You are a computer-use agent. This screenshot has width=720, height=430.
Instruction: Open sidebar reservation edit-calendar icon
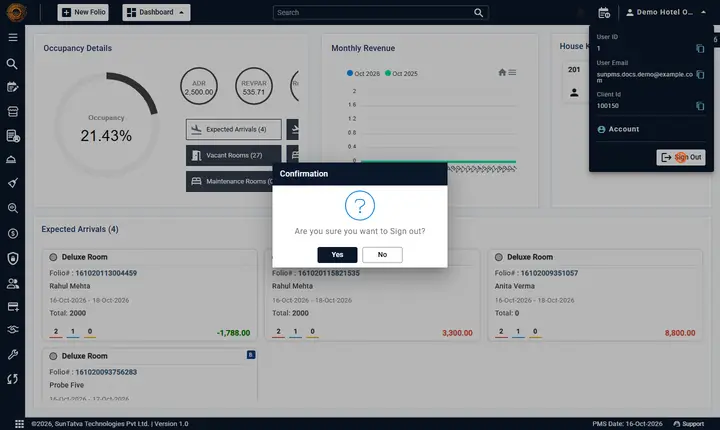[x=12, y=87]
